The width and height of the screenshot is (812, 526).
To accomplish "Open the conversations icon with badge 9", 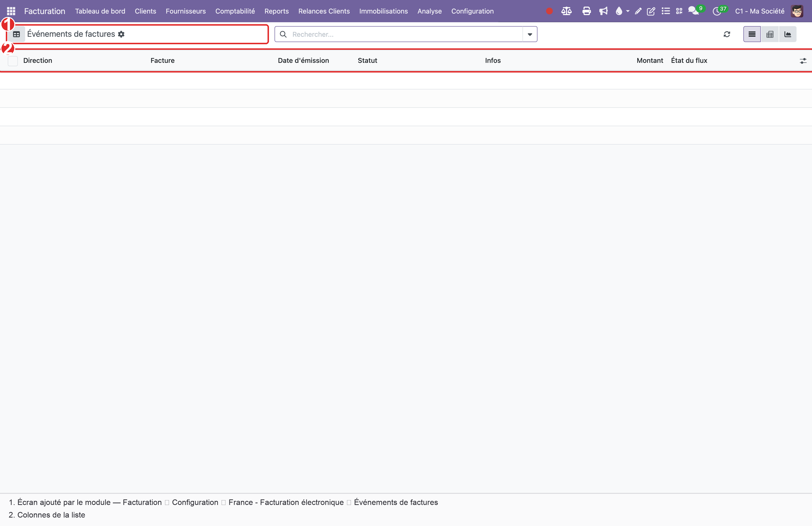I will click(x=695, y=11).
